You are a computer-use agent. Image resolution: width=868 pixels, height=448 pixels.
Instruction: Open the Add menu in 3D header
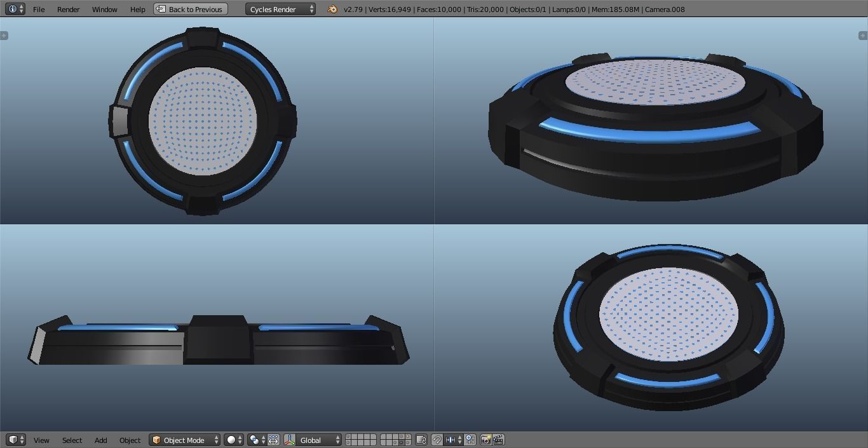(100, 440)
